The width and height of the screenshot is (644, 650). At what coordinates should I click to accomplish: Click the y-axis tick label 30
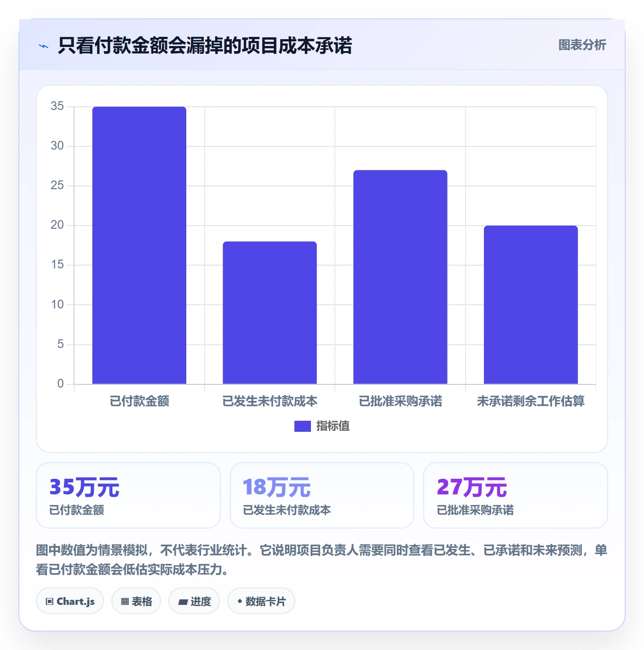[x=57, y=146]
